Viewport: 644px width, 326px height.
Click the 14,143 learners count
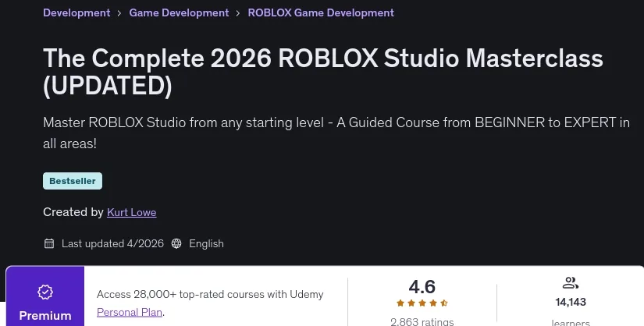click(571, 302)
